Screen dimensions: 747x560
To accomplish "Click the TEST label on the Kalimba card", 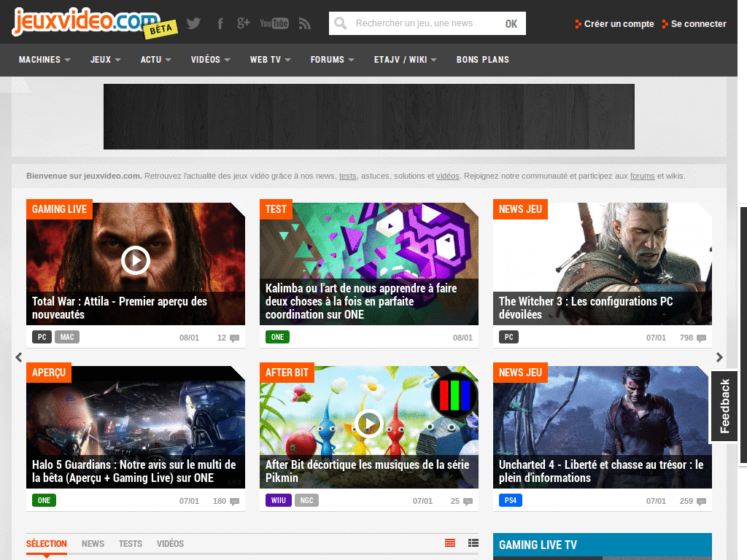I will (276, 209).
